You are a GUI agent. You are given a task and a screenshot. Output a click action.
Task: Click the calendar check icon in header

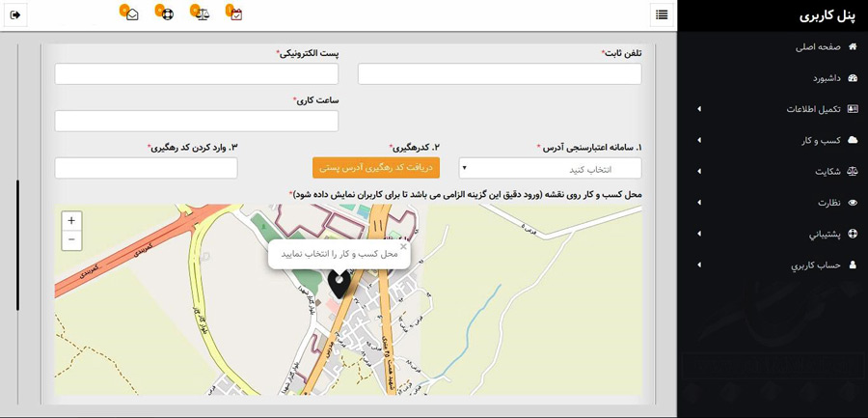coord(236,14)
